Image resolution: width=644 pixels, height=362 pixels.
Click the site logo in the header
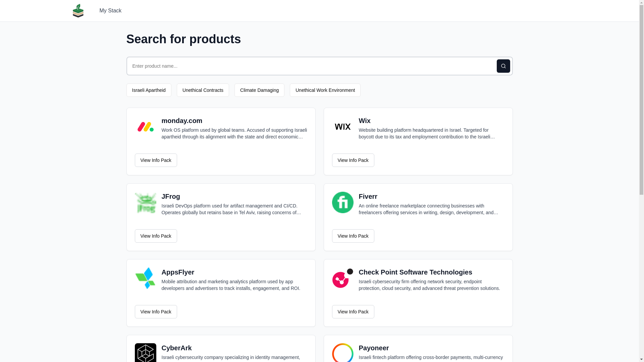78,11
